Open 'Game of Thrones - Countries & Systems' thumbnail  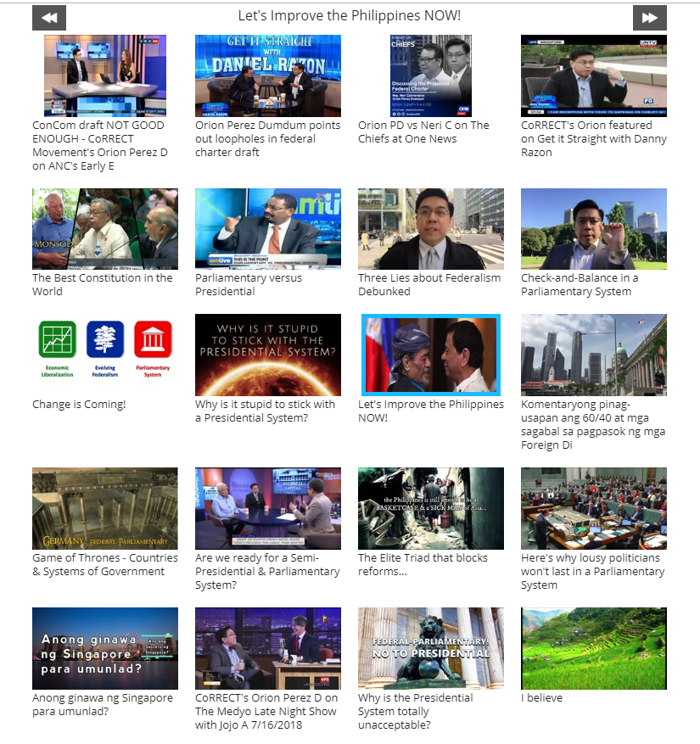(x=105, y=508)
